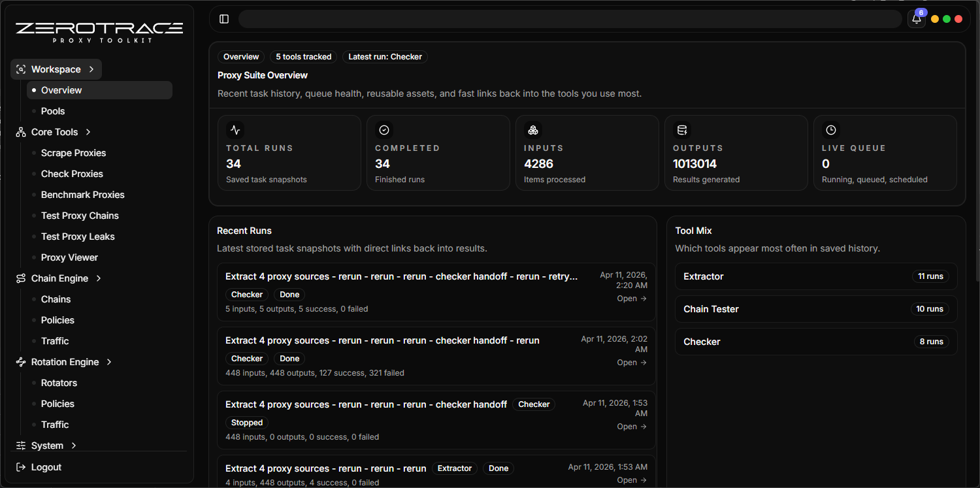
Task: Click the Logout arrow icon
Action: (20, 466)
